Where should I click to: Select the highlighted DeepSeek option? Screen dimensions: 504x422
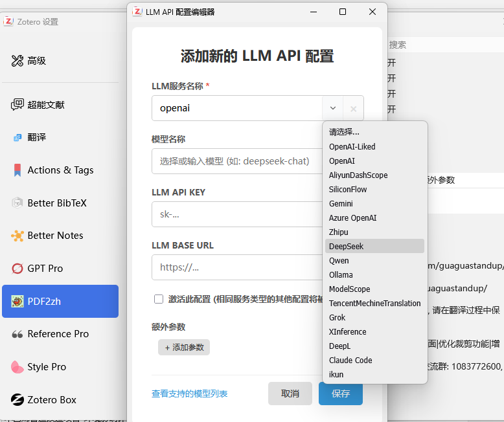click(x=374, y=246)
